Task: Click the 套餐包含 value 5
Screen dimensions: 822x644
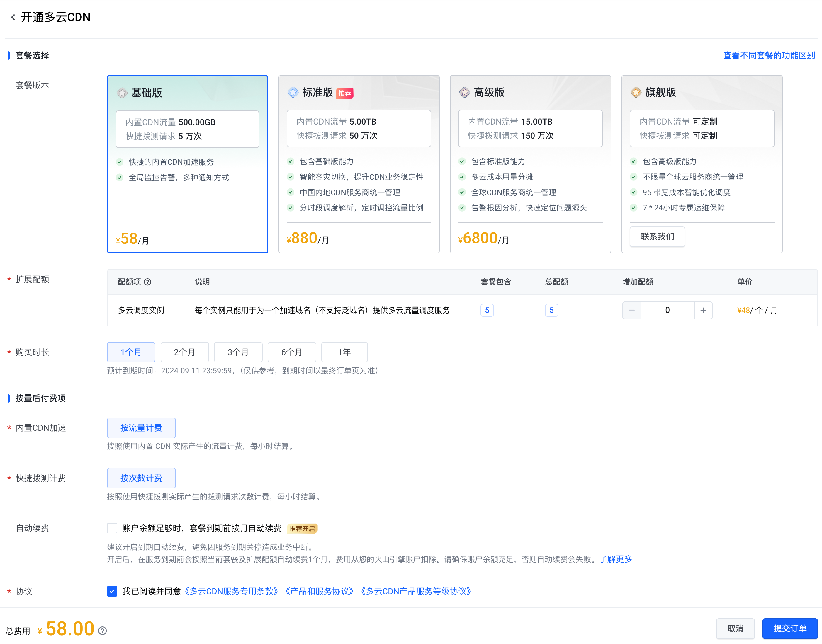Action: coord(487,310)
